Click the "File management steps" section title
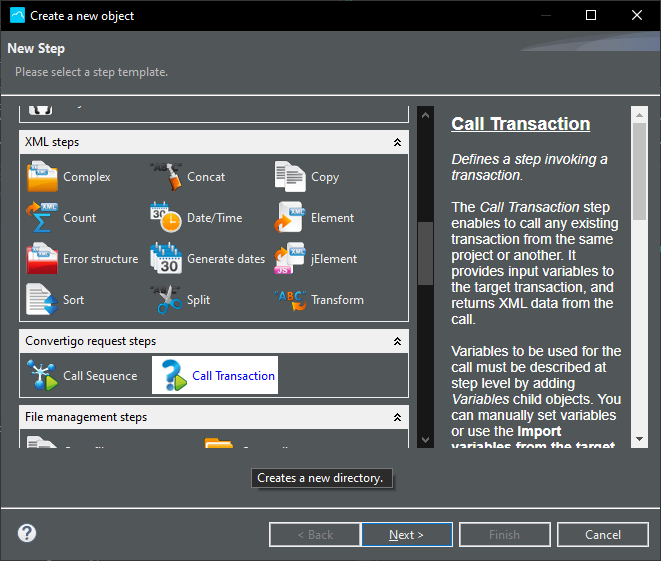Viewport: 661px width, 561px height. pyautogui.click(x=86, y=417)
